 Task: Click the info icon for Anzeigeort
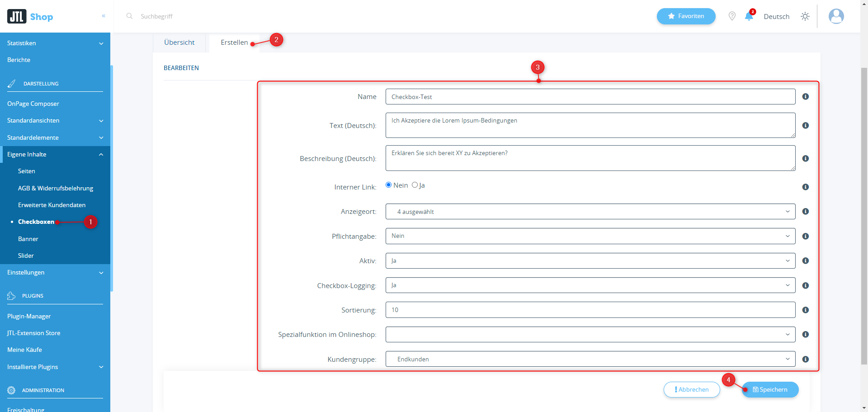point(806,212)
